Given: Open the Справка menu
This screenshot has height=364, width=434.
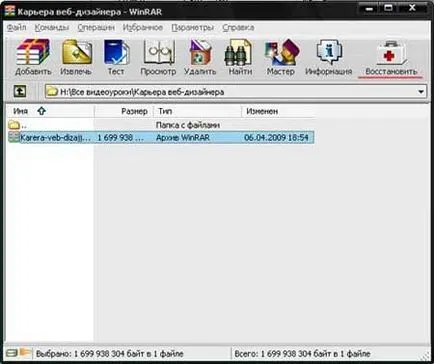Looking at the screenshot, I should coord(238,27).
